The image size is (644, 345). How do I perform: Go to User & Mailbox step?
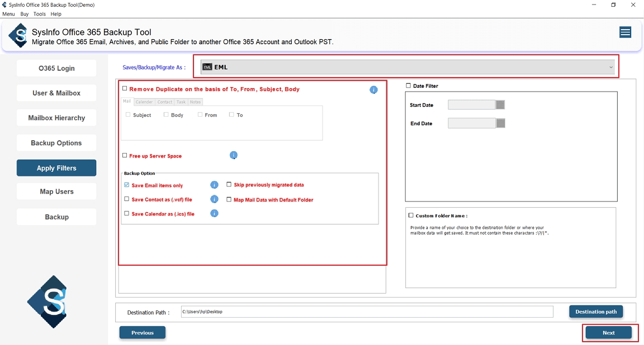pyautogui.click(x=56, y=93)
